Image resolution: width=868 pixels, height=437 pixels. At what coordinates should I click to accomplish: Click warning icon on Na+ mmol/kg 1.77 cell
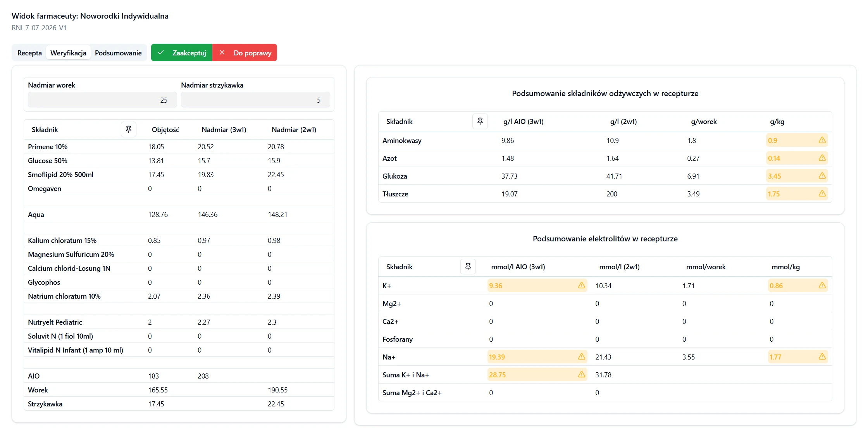(x=822, y=357)
